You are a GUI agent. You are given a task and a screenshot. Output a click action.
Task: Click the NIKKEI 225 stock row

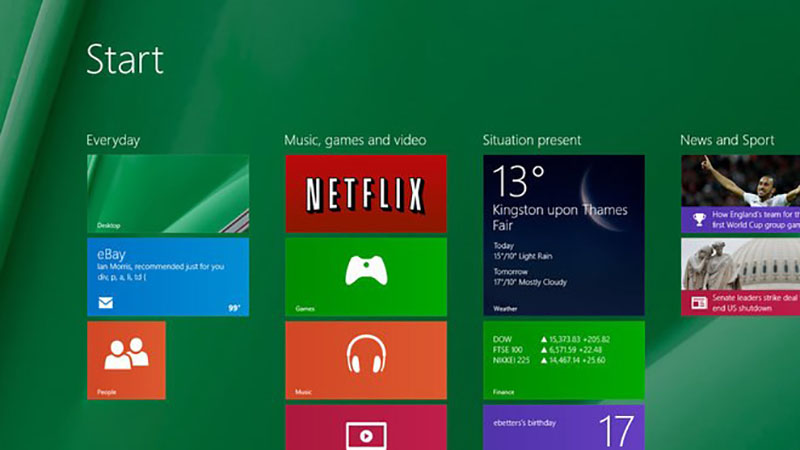(549, 360)
